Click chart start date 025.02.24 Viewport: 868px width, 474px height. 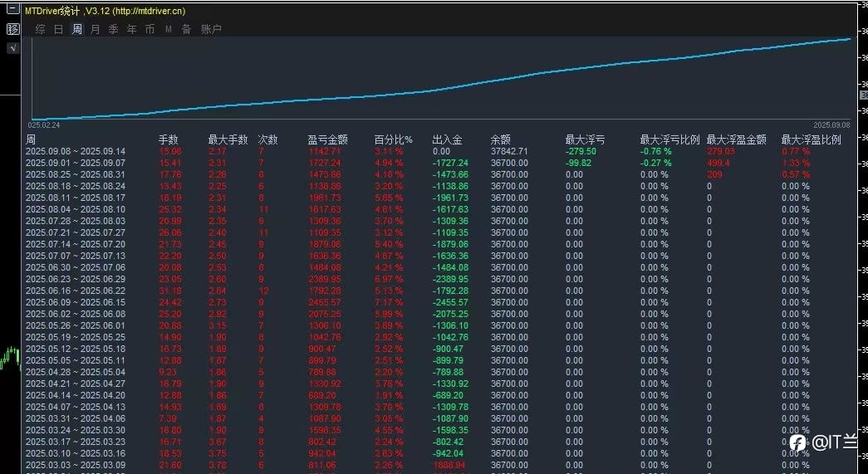[x=44, y=125]
